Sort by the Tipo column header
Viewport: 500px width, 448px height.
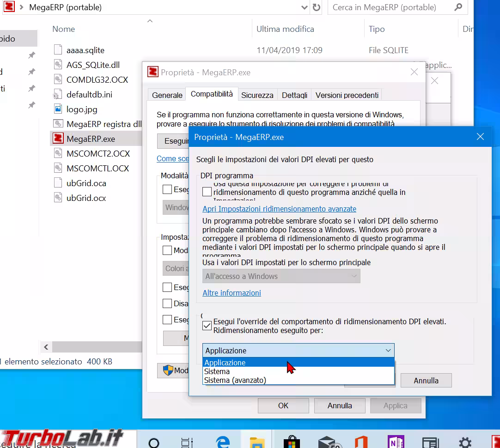[x=377, y=29]
